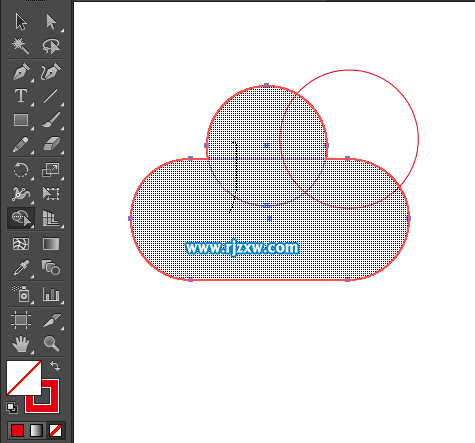The width and height of the screenshot is (475, 443).
Task: Select the Zoom magnifier tool
Action: pyautogui.click(x=52, y=344)
